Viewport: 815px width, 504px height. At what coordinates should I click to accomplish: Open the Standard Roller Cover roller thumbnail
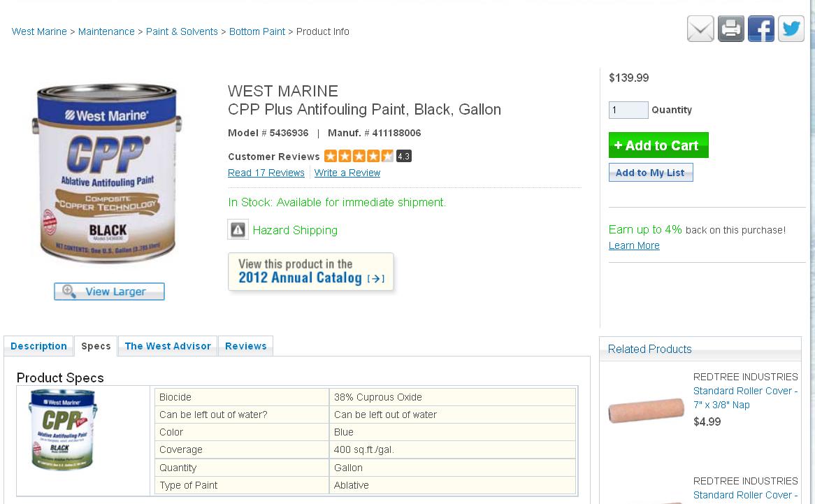(646, 410)
